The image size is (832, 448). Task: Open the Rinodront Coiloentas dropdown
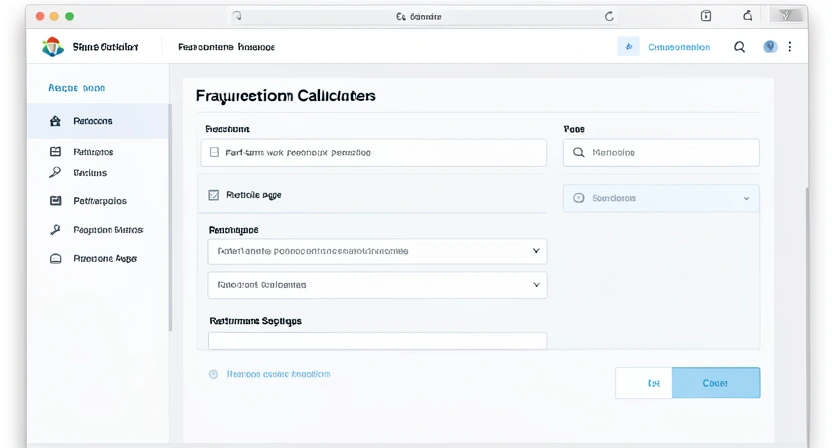click(x=377, y=285)
